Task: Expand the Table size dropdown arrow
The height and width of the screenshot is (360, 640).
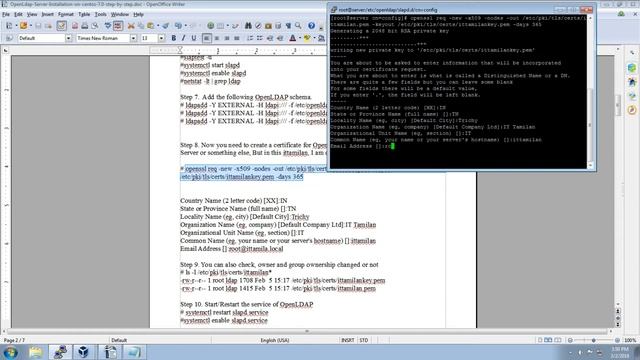Action: pyautogui.click(x=228, y=26)
